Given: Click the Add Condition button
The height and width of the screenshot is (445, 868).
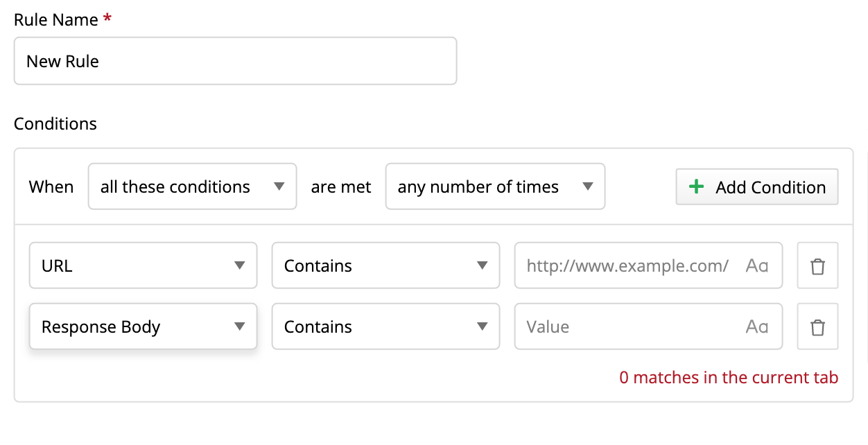Looking at the screenshot, I should pyautogui.click(x=757, y=186).
